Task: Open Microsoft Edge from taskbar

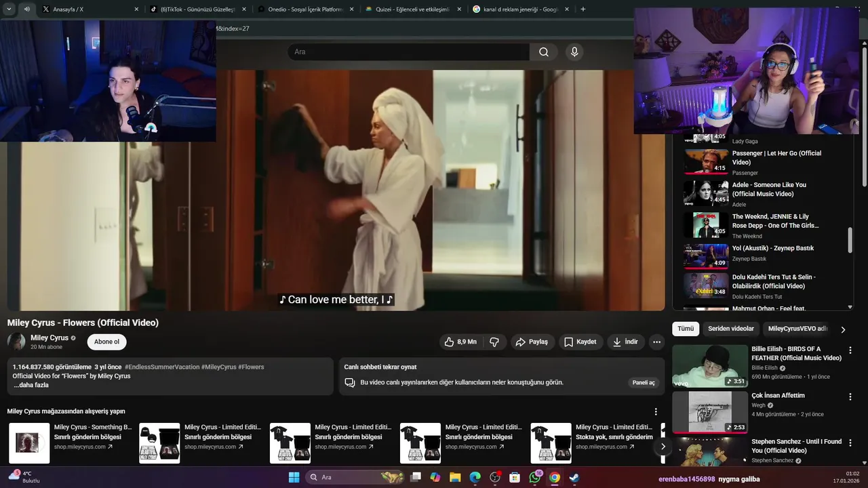Action: [475, 477]
